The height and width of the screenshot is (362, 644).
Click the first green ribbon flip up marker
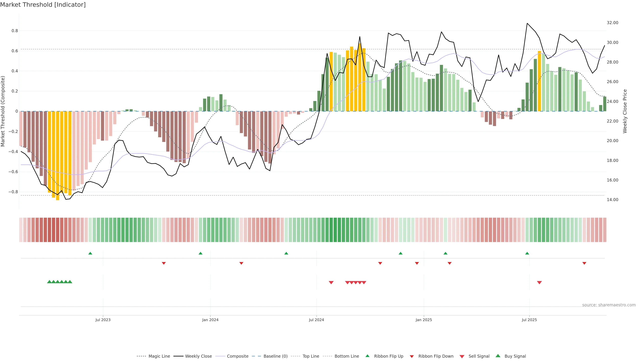click(x=90, y=253)
